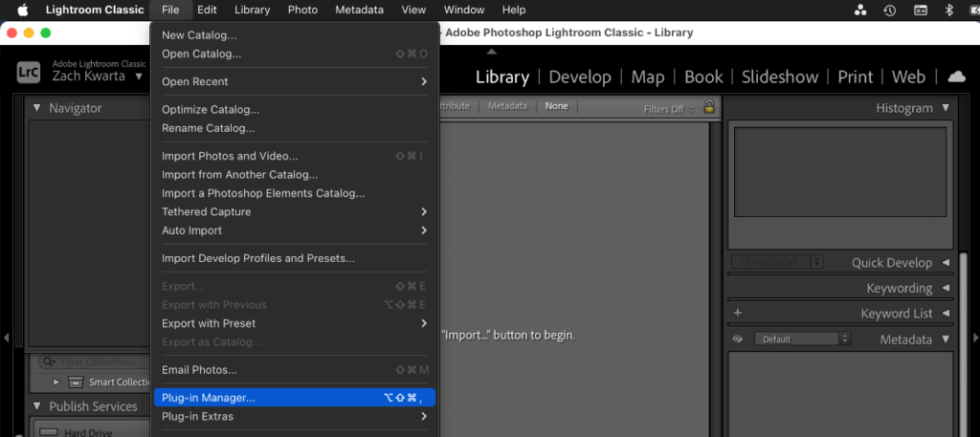The image size is (980, 437).
Task: Open the Auto Import submenu
Action: (295, 230)
